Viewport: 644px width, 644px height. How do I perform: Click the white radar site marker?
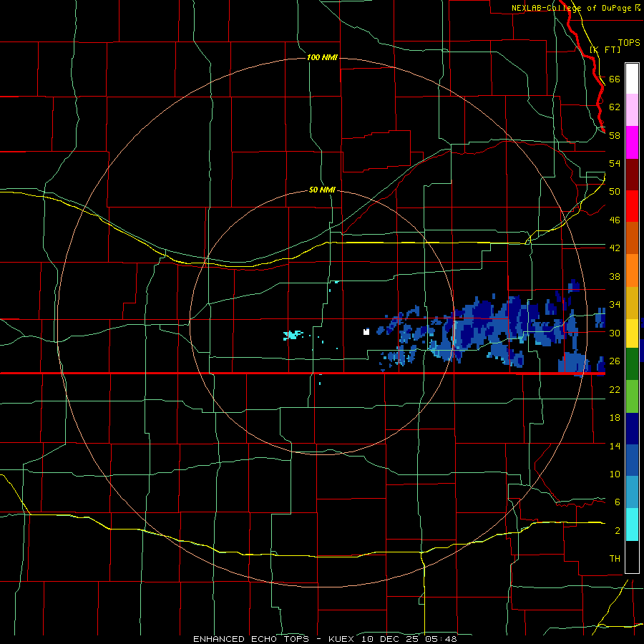366,331
